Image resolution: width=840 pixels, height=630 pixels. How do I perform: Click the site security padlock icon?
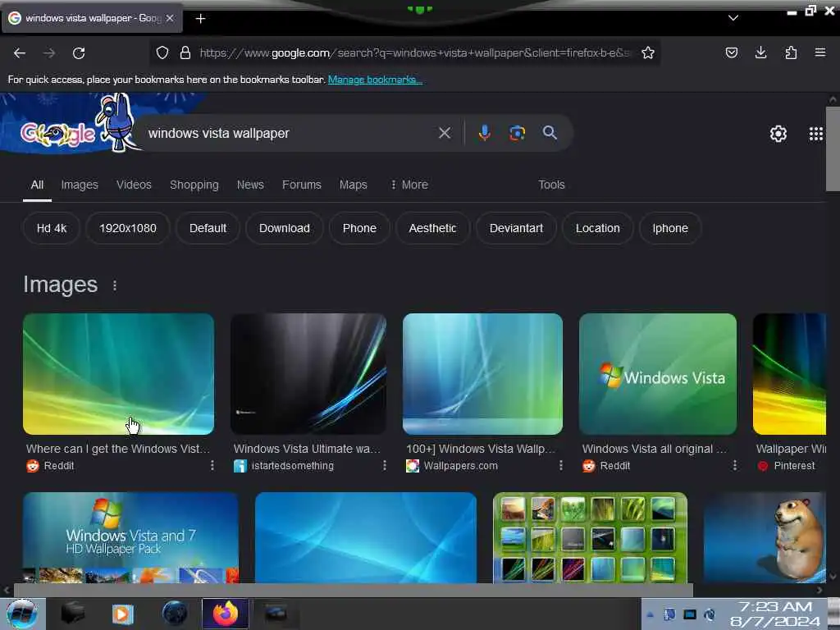(185, 52)
